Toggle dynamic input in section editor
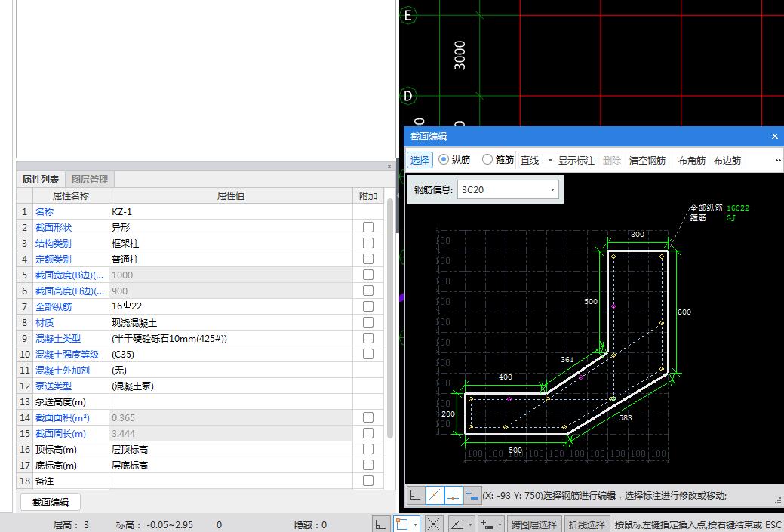Image resolution: width=784 pixels, height=532 pixels. 472,495
